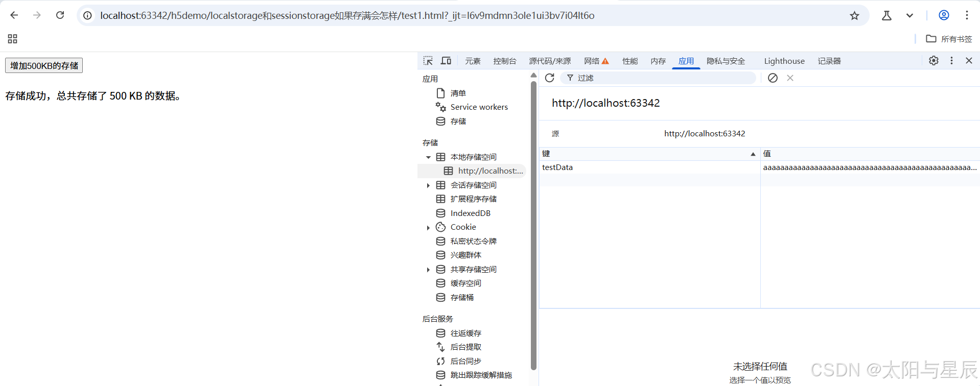Screen dimensions: 980x386
Task: Open 存储桶 in sidebar
Action: [x=462, y=298]
